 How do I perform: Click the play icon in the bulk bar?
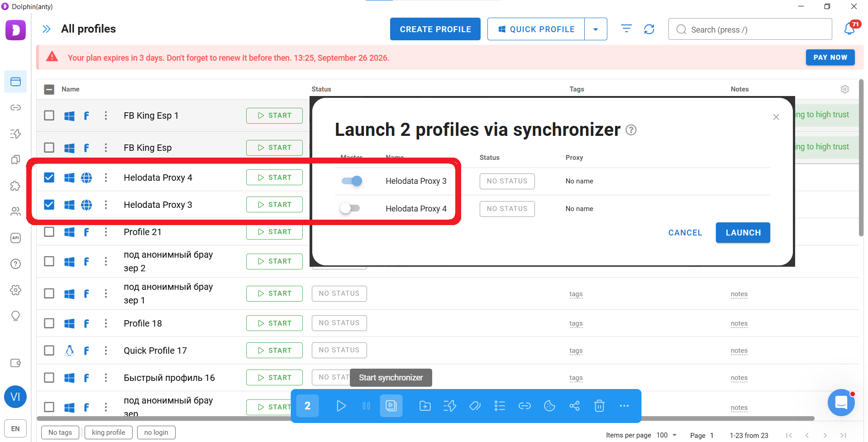point(341,406)
